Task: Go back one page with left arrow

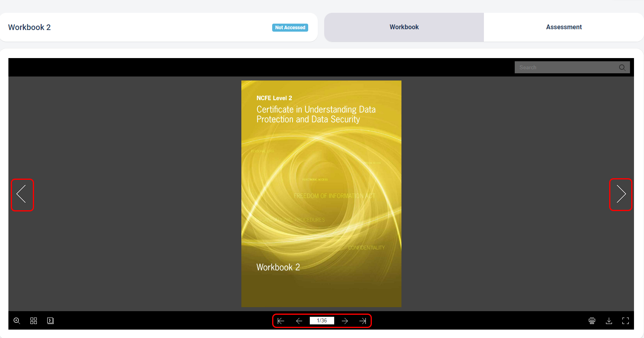Action: point(299,321)
